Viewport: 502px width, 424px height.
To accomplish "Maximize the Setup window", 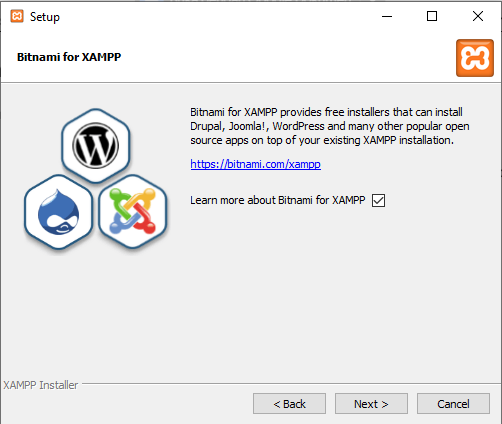I will pyautogui.click(x=432, y=16).
